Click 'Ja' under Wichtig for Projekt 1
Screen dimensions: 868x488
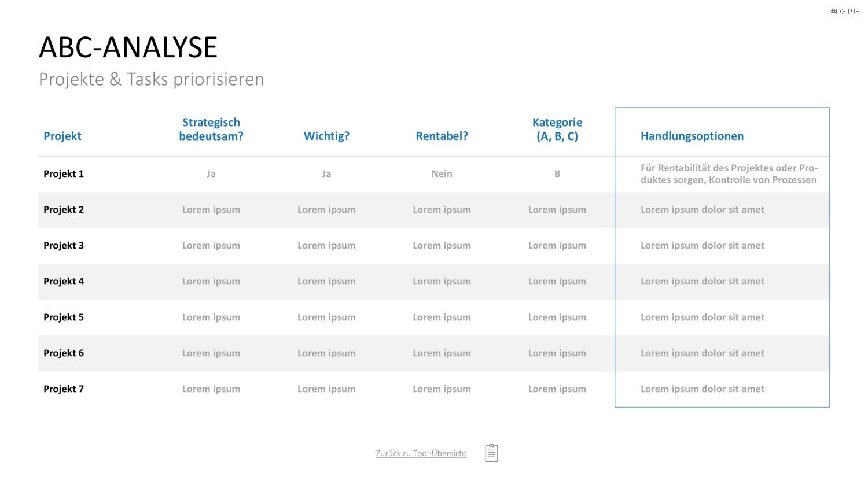pyautogui.click(x=326, y=173)
